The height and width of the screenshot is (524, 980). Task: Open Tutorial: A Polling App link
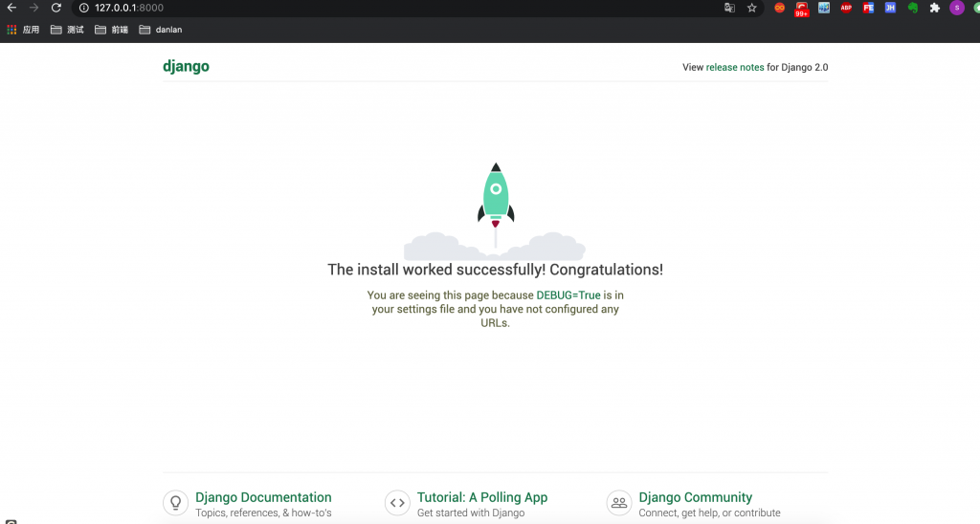tap(482, 497)
